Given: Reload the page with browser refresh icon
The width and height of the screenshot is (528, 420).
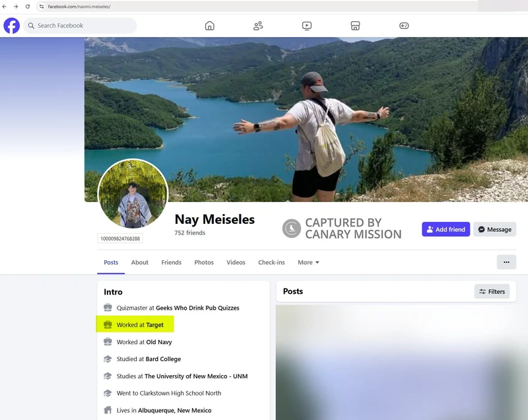Looking at the screenshot, I should point(28,7).
